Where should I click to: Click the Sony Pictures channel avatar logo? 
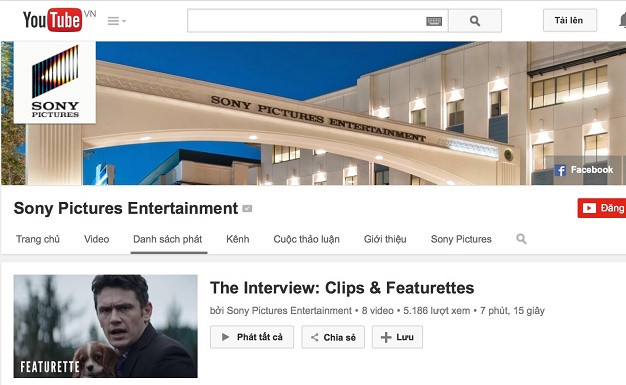[x=55, y=82]
